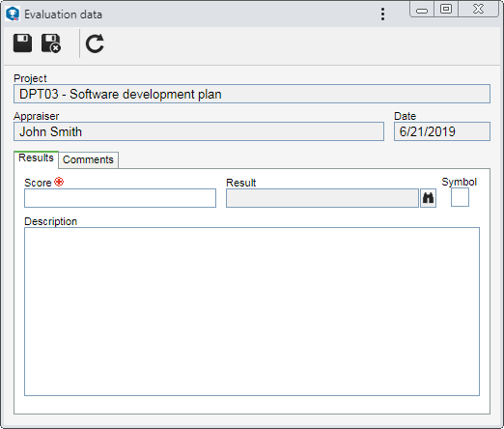Click the red required marker next to Score
This screenshot has width=504, height=429.
click(59, 182)
